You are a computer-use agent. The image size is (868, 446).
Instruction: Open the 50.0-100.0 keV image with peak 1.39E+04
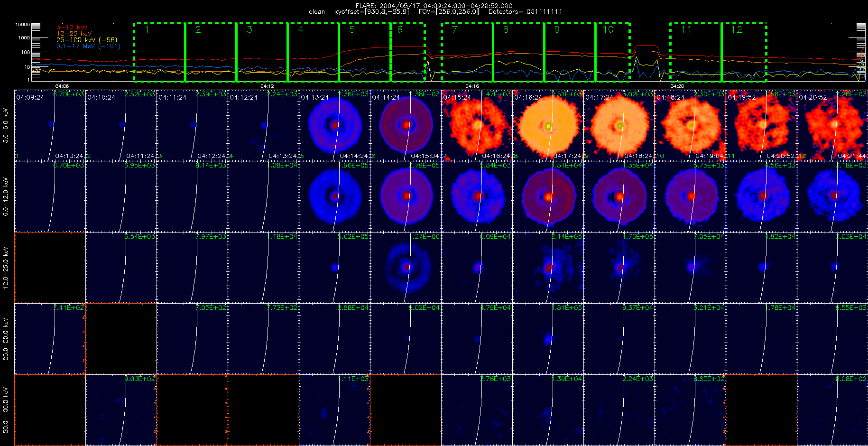(x=548, y=410)
